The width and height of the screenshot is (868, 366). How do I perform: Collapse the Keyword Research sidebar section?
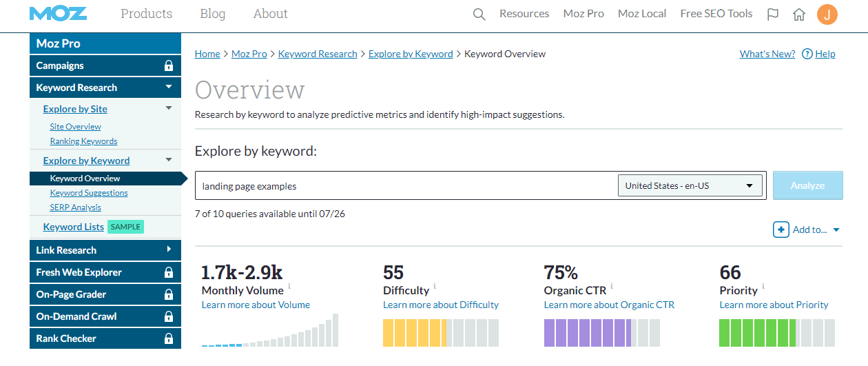(x=169, y=88)
